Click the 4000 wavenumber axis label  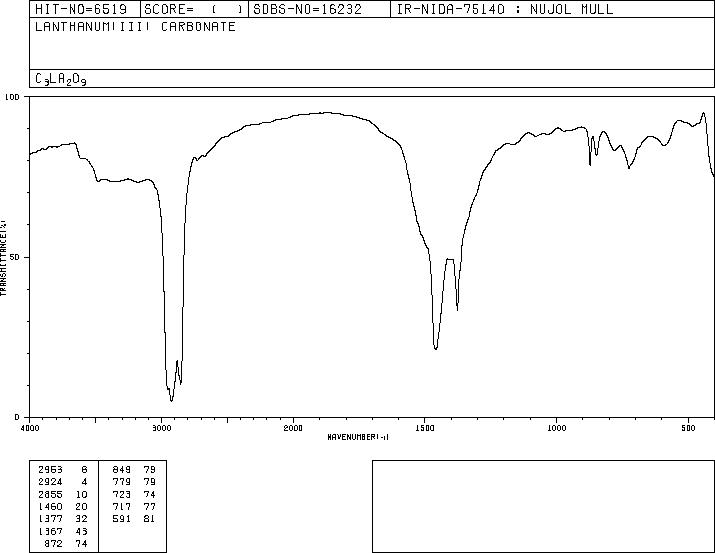point(30,428)
